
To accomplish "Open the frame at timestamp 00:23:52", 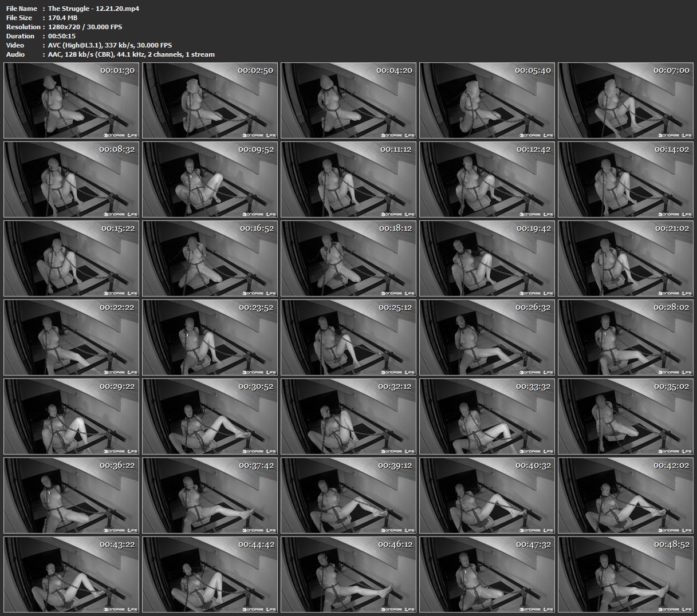I will tap(210, 337).
